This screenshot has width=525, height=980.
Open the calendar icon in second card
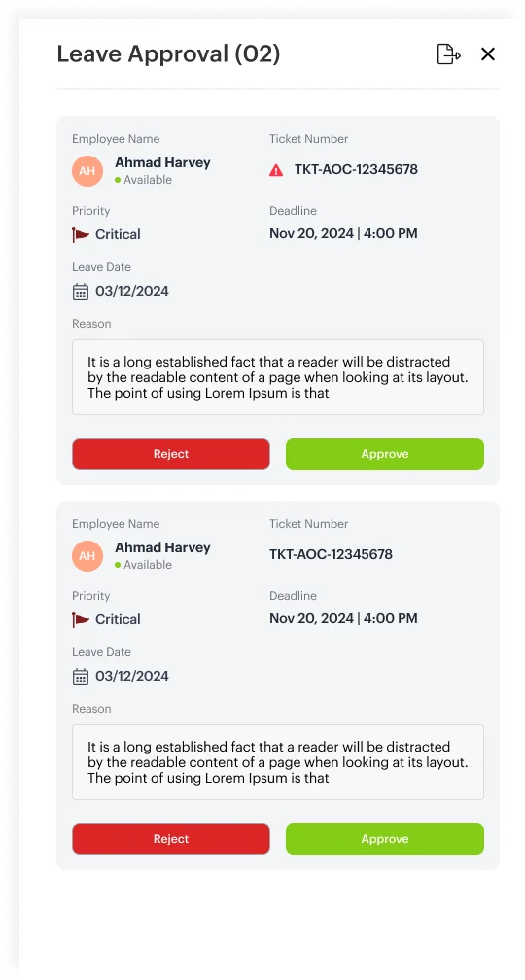(81, 677)
